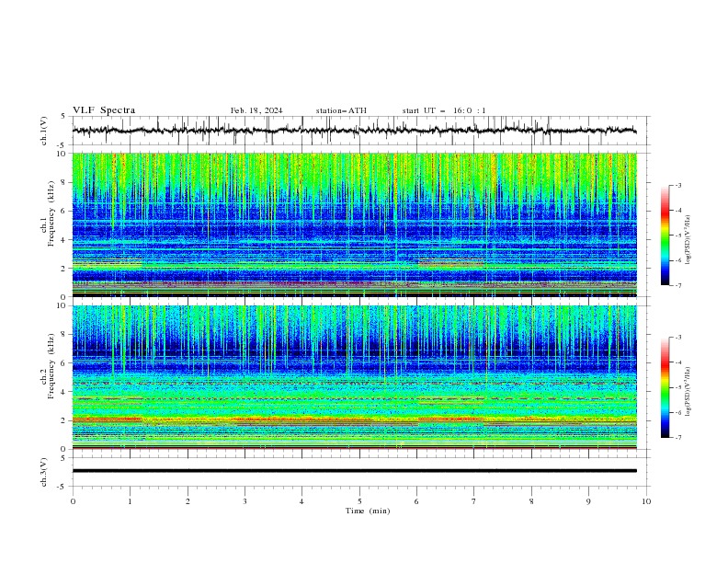
Task: Click the 'VLF Spectra' title text
Action: pos(104,110)
